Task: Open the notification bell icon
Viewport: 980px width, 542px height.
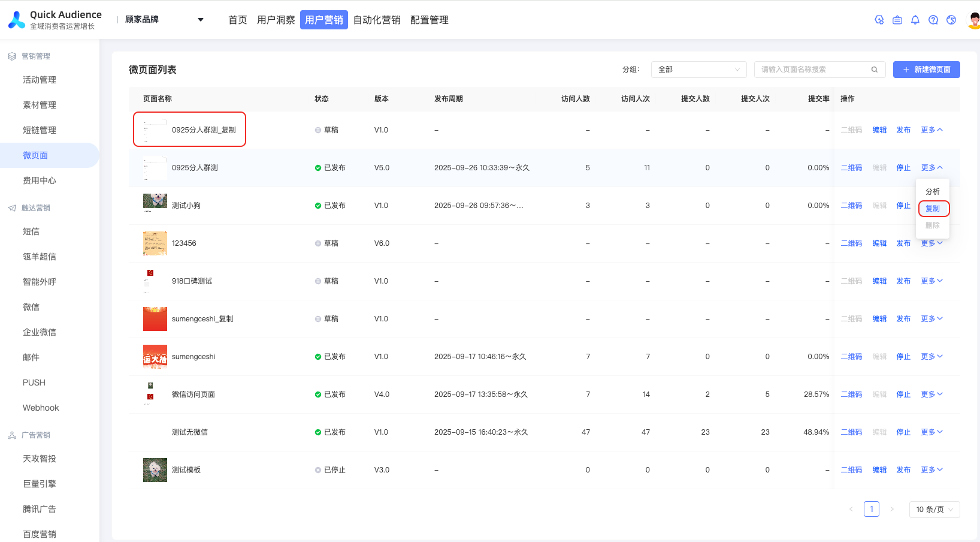Action: tap(915, 20)
